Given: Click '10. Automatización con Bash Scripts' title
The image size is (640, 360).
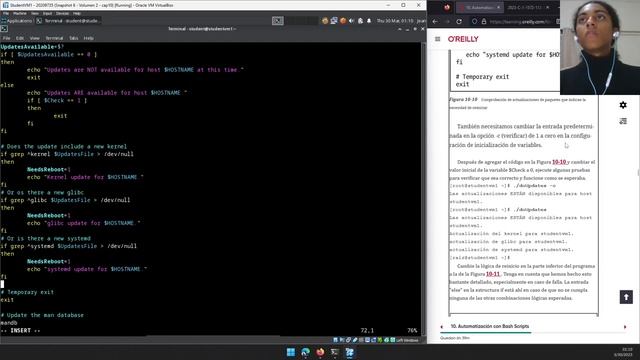Looking at the screenshot, I should 489,327.
